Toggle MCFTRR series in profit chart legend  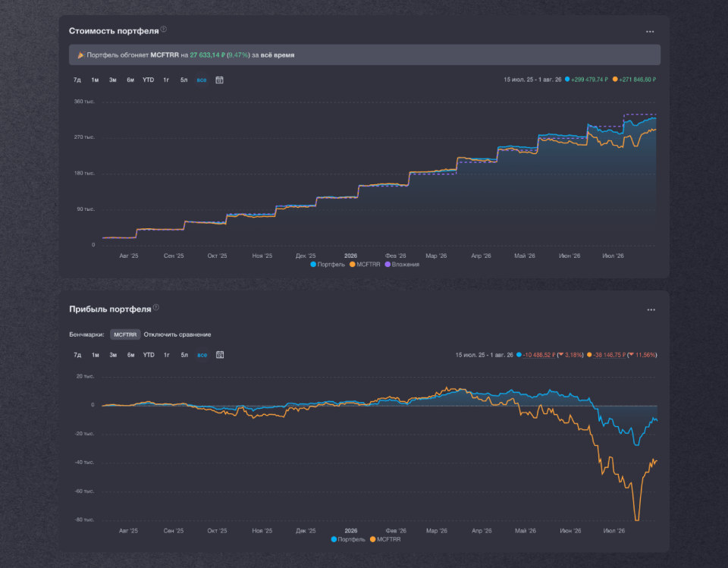(385, 539)
